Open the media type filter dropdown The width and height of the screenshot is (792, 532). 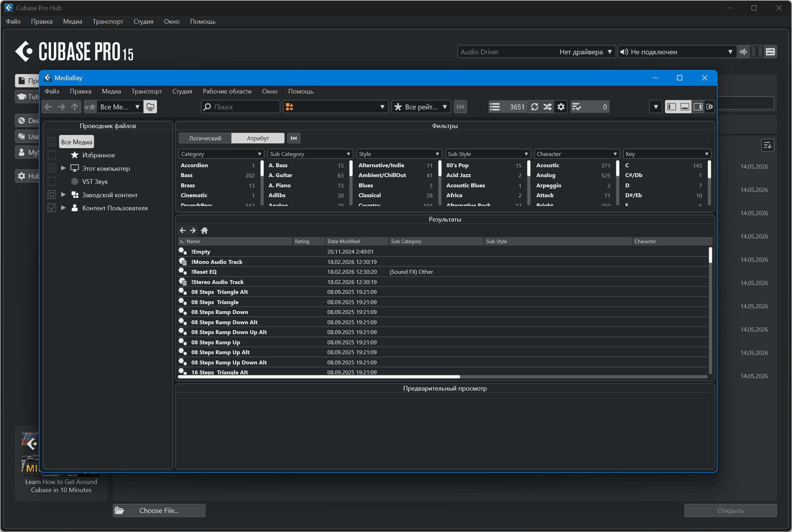coord(335,107)
